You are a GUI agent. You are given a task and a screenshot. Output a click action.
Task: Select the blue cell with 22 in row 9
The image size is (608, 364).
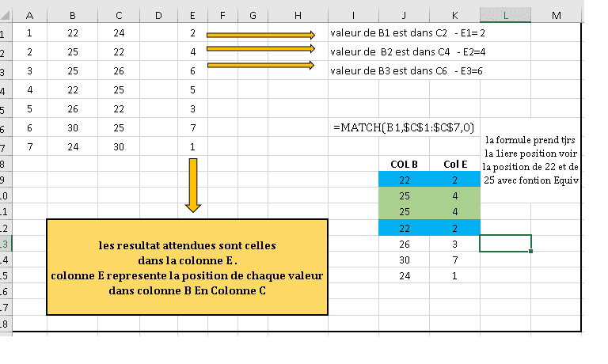(x=405, y=180)
